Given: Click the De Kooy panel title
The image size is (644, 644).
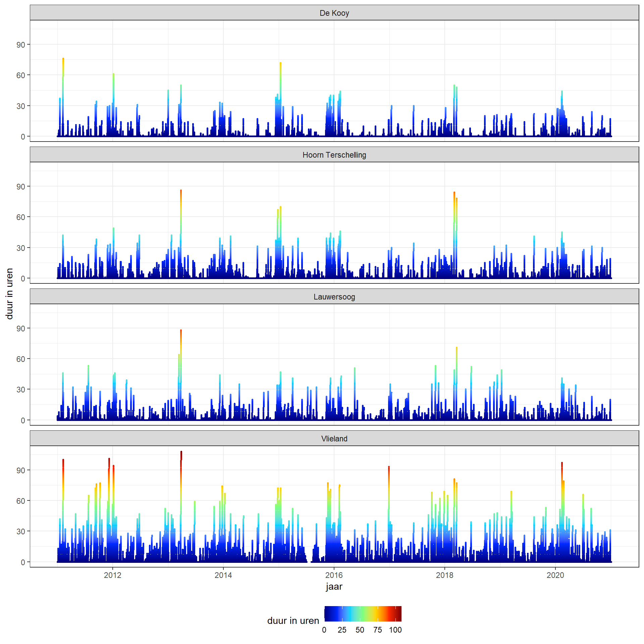Looking at the screenshot, I should click(x=334, y=13).
